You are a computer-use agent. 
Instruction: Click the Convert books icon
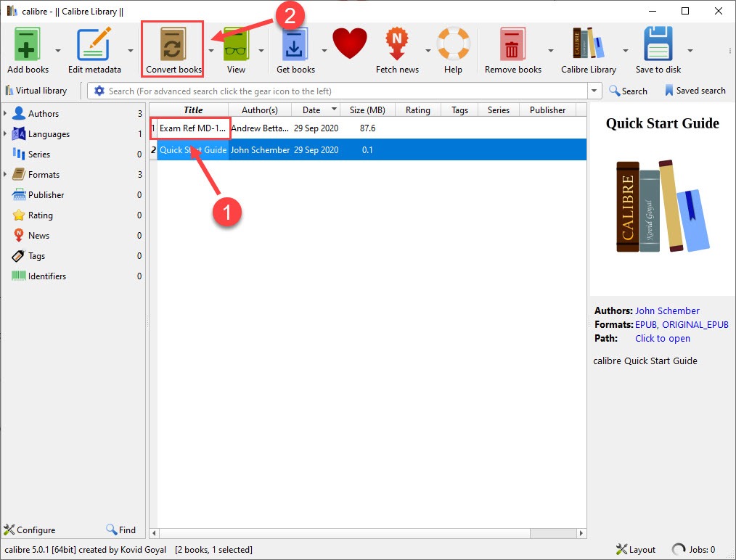click(x=173, y=44)
